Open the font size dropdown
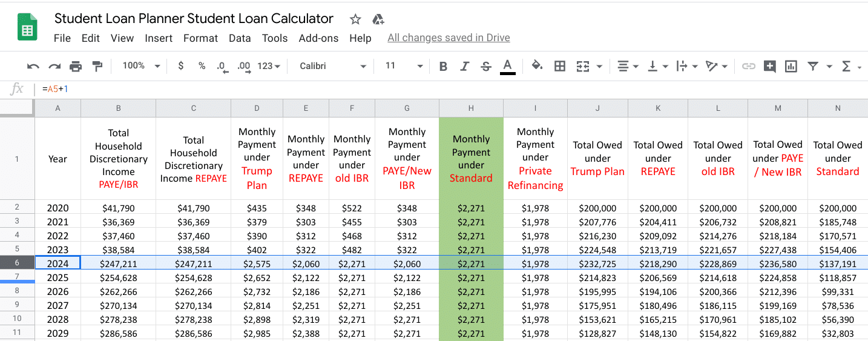The height and width of the screenshot is (341, 868). click(x=404, y=66)
